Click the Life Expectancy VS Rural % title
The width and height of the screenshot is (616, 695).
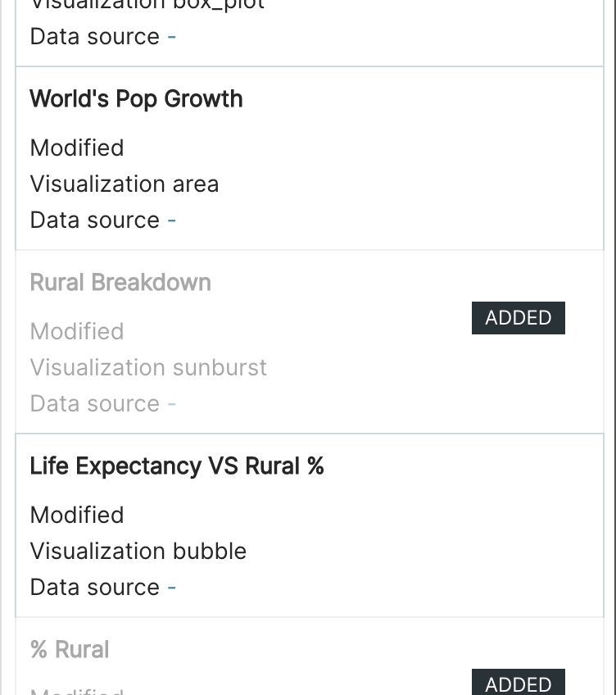pyautogui.click(x=177, y=466)
